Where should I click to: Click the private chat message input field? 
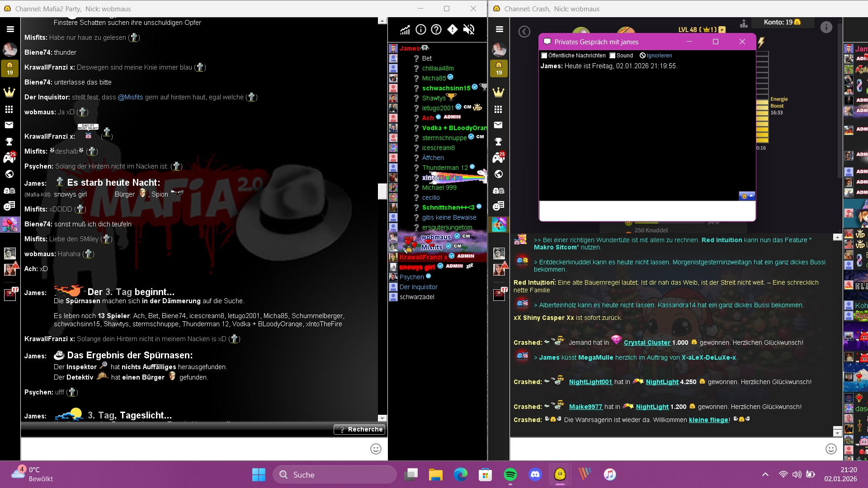[646, 211]
